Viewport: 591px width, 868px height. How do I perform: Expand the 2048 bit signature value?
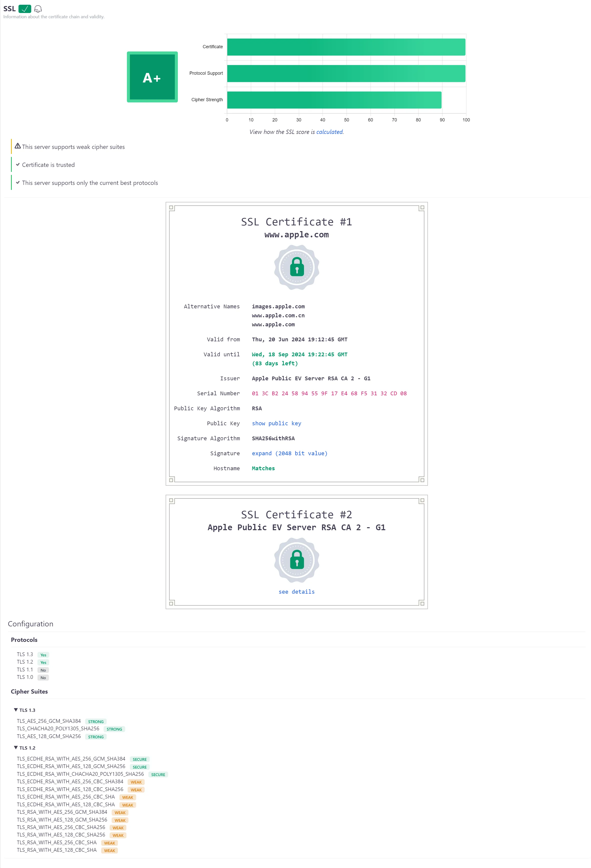[x=290, y=453]
